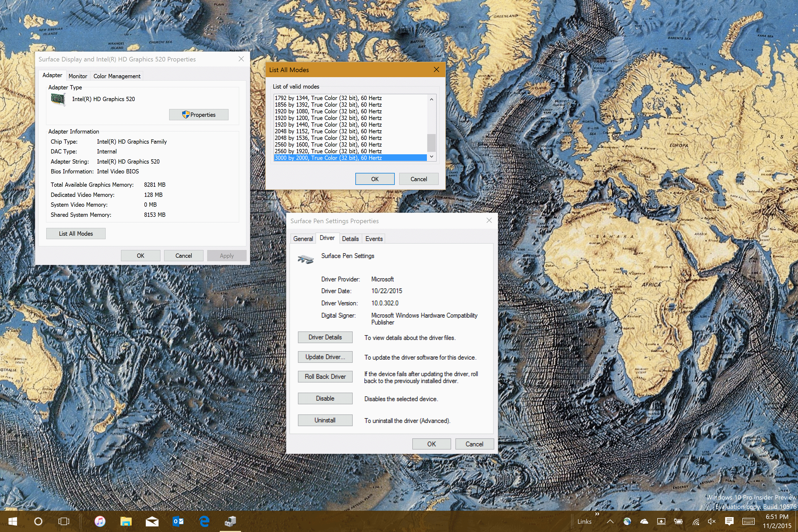Click scroll down arrow in modes list
This screenshot has width=798, height=532.
click(431, 156)
